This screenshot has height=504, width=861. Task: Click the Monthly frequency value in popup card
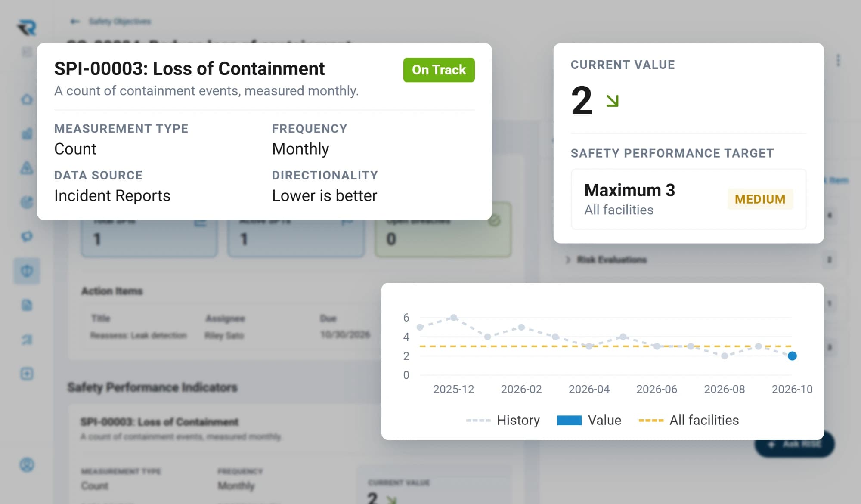[x=300, y=149]
